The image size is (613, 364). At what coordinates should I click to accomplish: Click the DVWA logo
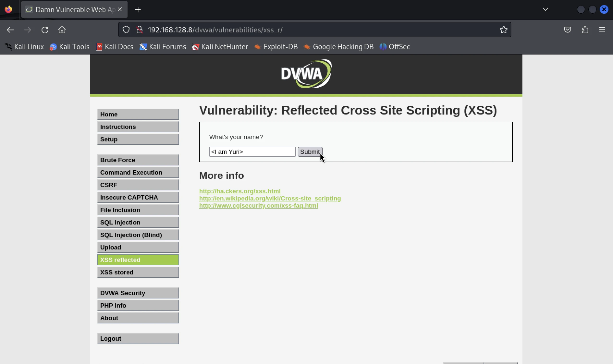pos(306,74)
